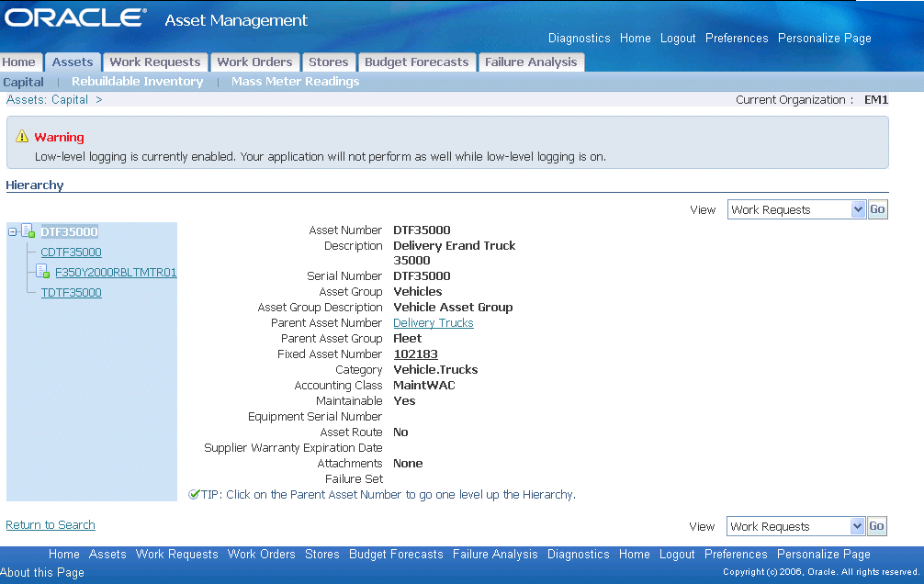Screen dimensions: 924x584
Task: Click the top Go button
Action: pos(877,209)
